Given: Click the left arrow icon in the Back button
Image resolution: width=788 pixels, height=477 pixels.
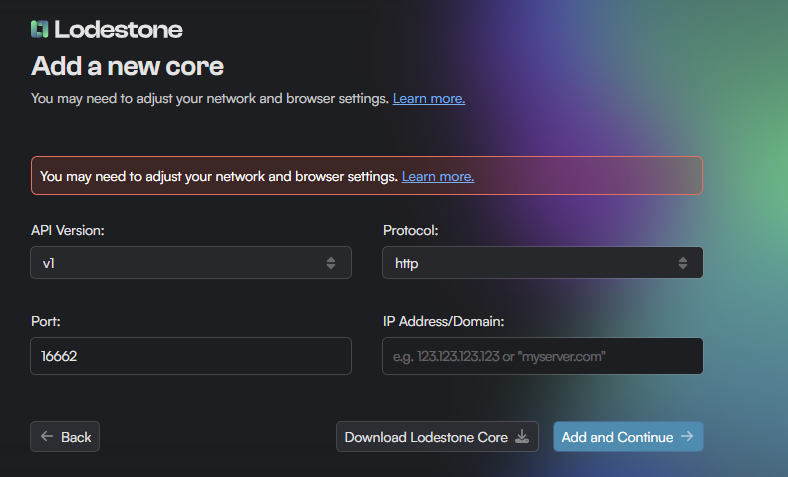Looking at the screenshot, I should [47, 436].
